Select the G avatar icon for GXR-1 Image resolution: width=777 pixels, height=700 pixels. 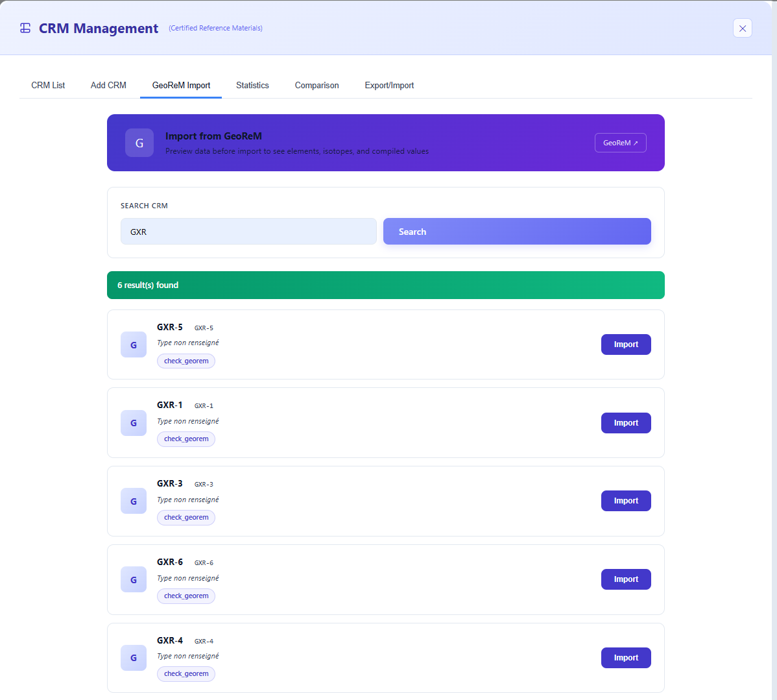[133, 422]
